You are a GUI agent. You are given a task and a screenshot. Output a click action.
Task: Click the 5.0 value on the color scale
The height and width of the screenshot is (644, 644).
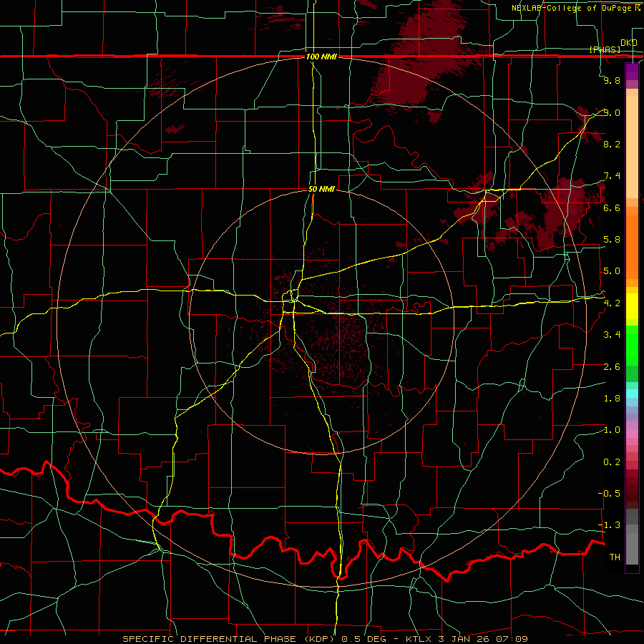[612, 271]
